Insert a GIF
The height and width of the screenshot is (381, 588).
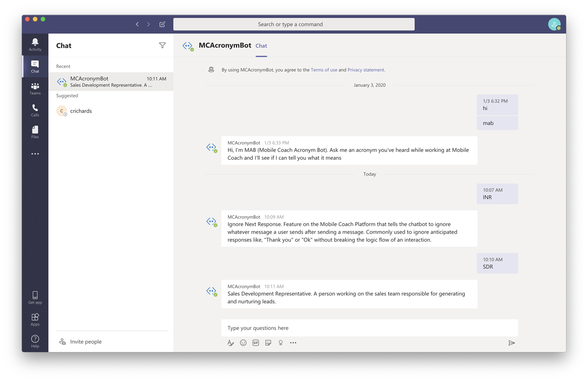256,343
